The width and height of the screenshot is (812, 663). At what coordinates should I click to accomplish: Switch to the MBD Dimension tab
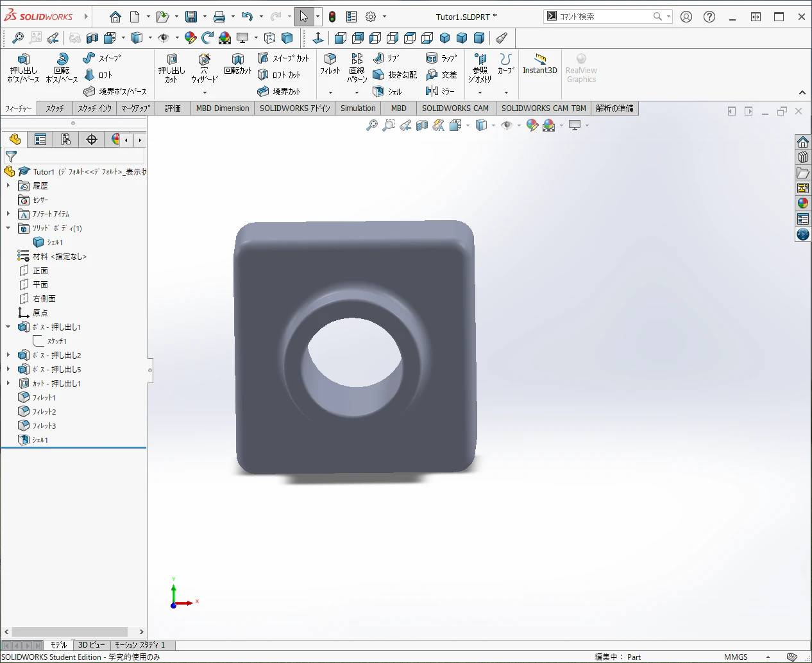(223, 108)
